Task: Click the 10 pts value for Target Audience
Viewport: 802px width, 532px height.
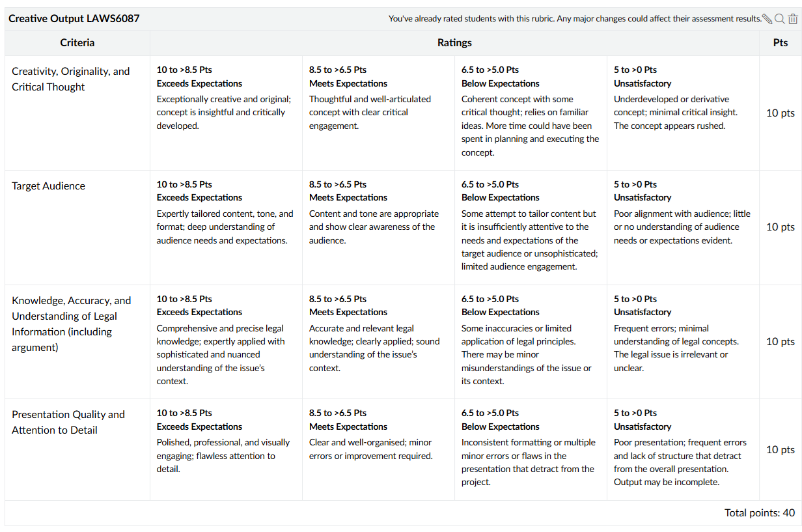Action: [780, 227]
